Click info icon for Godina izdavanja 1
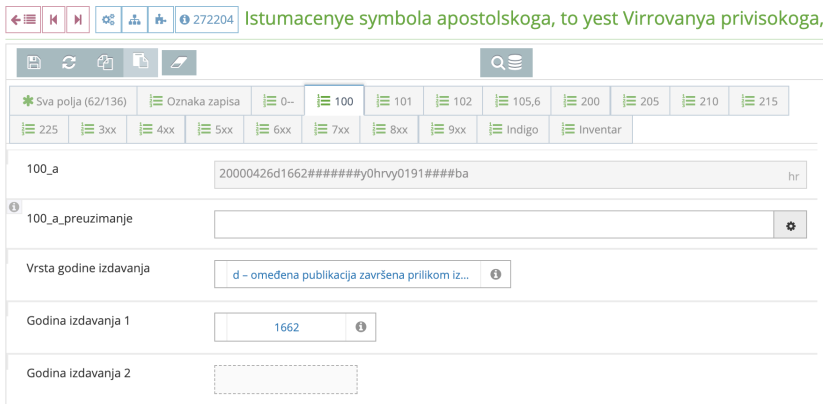Viewport: 826px width, 404px height. (361, 327)
